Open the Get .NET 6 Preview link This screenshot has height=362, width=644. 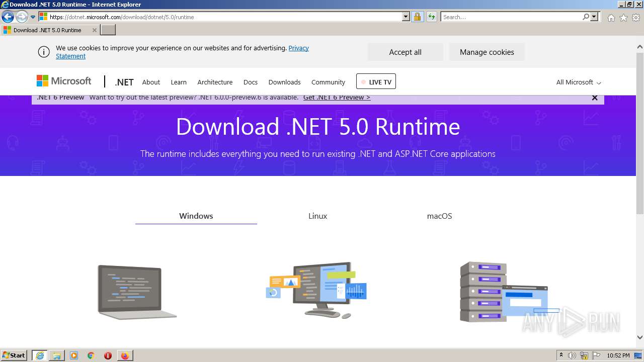pos(337,98)
